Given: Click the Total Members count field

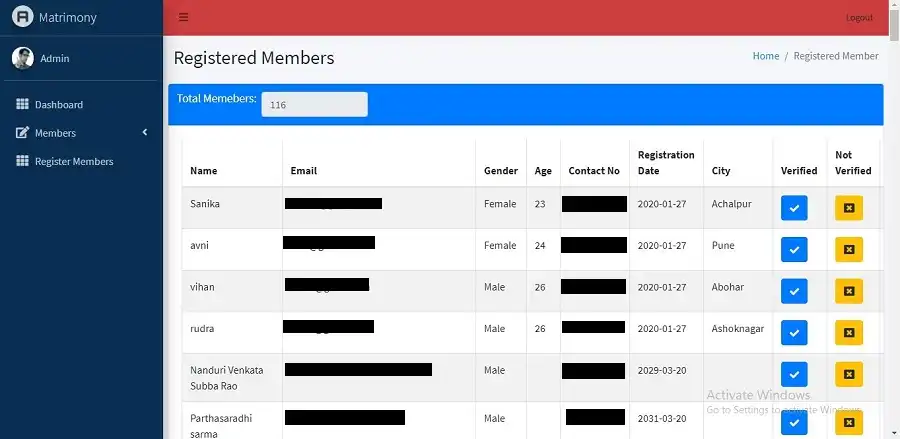Looking at the screenshot, I should tap(314, 104).
